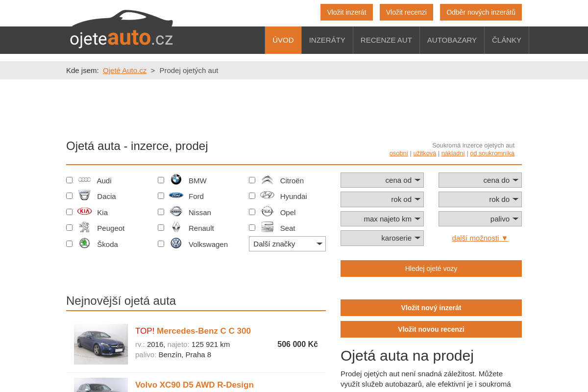Open the 'osobní' category link
Image resolution: width=588 pixels, height=392 pixels.
pos(399,153)
